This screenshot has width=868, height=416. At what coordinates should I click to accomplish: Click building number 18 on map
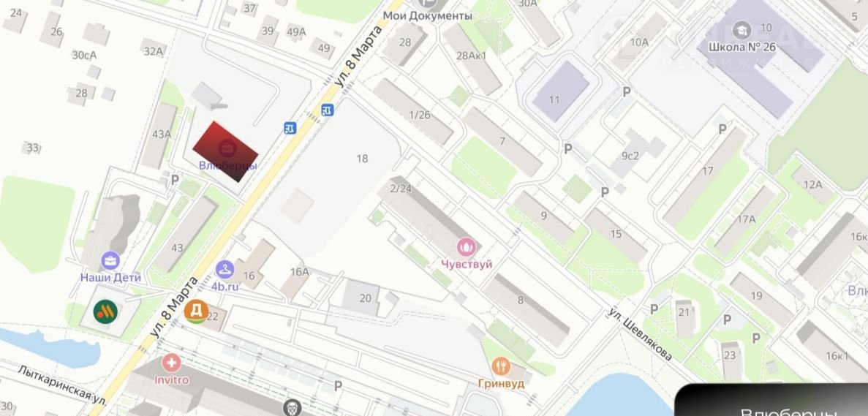[362, 159]
